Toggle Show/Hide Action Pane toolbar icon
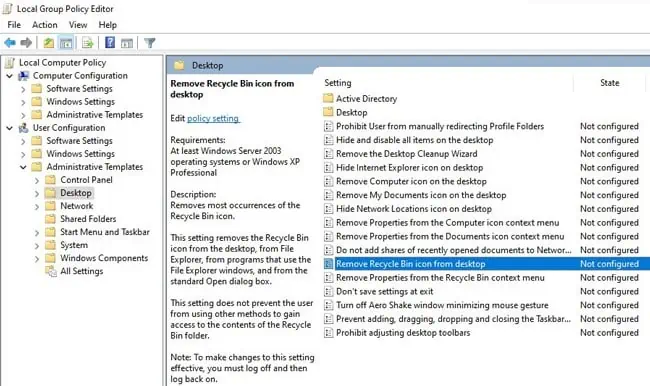This screenshot has width=650, height=386. 127,42
